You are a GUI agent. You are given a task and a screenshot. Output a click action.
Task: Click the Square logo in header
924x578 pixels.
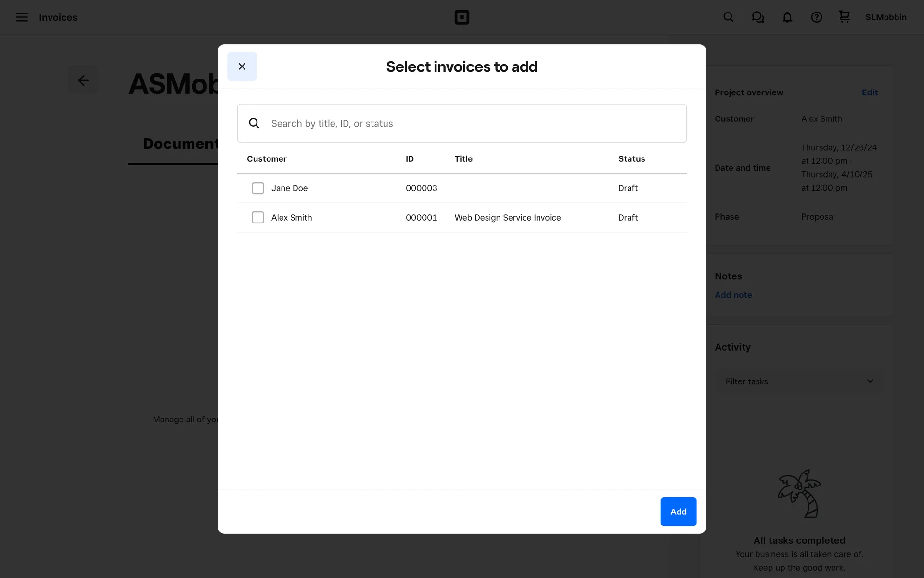click(x=462, y=17)
